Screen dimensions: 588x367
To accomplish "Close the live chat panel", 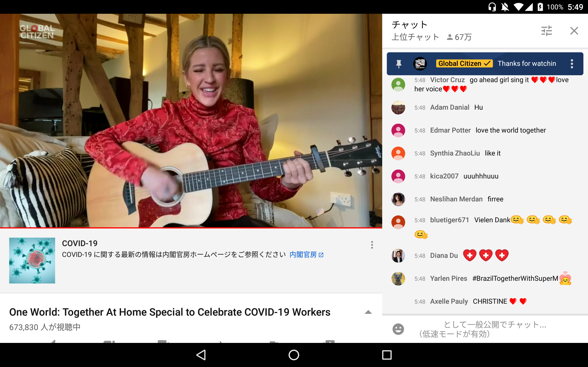I will [574, 31].
